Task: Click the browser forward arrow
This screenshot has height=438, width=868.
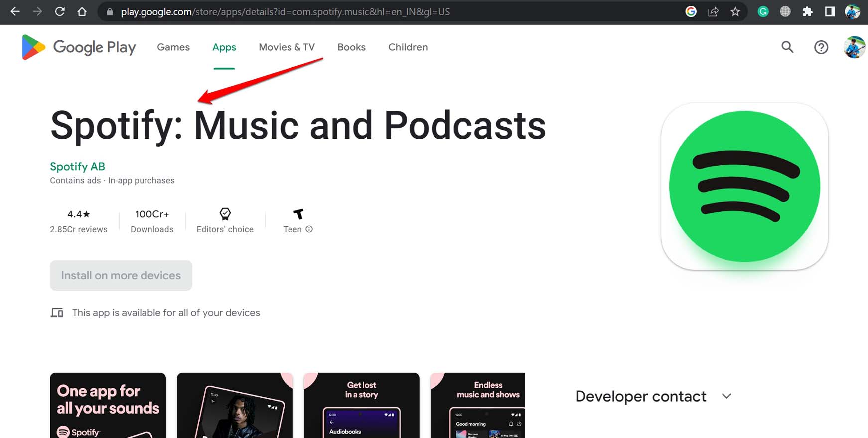Action: 37,11
